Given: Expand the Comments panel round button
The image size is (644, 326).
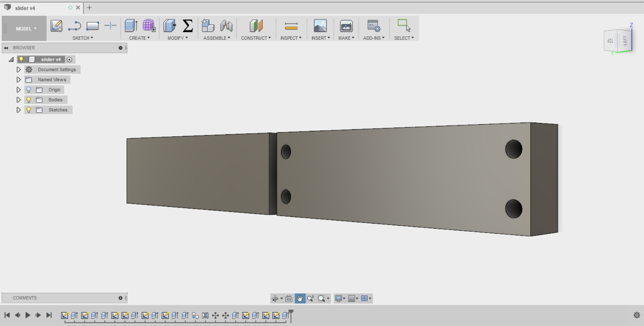Looking at the screenshot, I should 120,298.
